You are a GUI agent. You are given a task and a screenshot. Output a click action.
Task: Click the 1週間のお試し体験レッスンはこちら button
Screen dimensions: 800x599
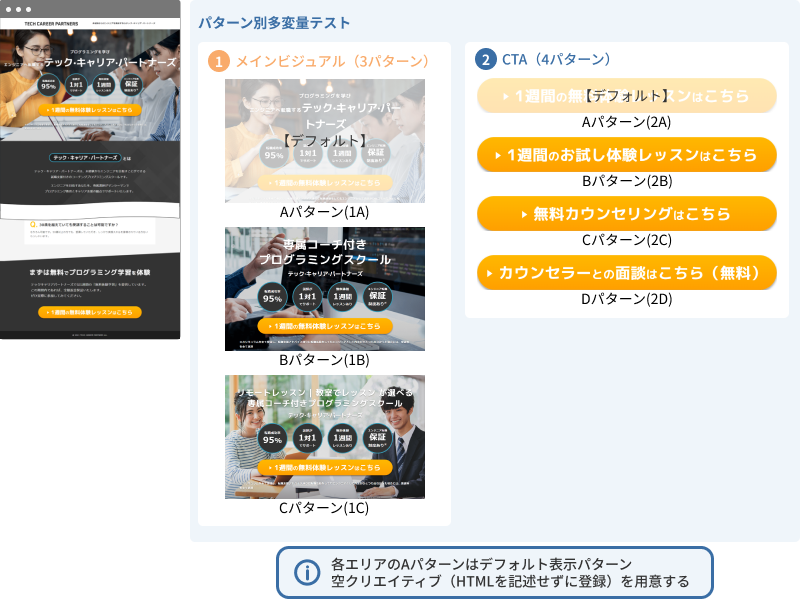coord(627,155)
